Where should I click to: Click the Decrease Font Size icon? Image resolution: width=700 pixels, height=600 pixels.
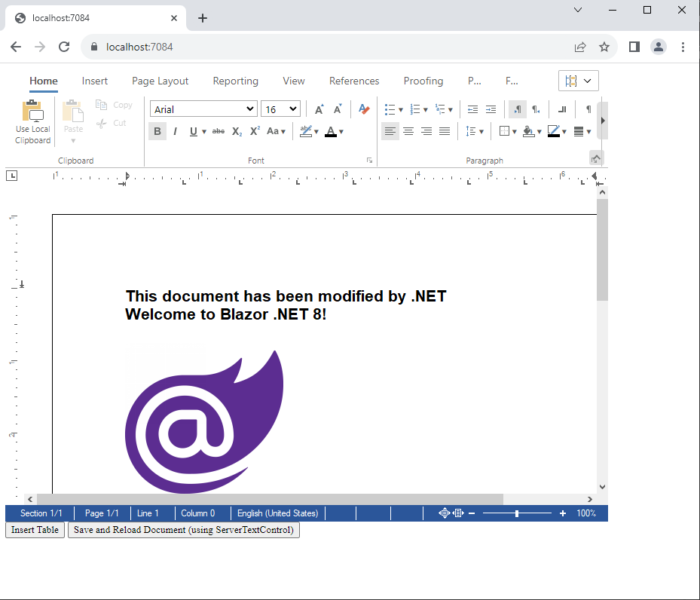click(338, 109)
